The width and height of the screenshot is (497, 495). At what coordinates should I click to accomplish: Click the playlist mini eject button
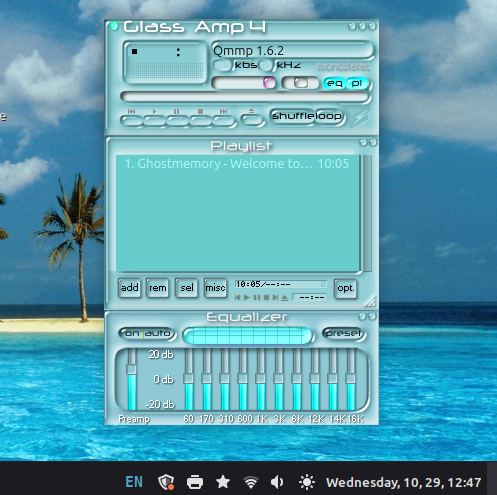[284, 297]
